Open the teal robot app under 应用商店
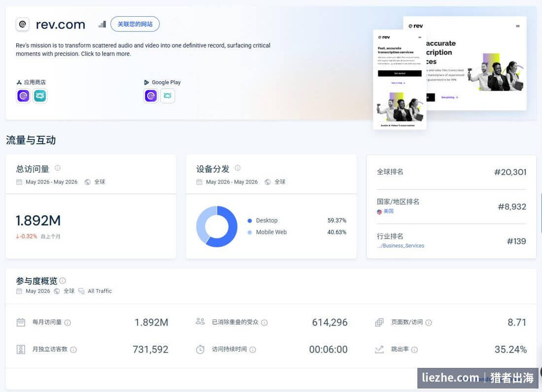 pyautogui.click(x=40, y=96)
